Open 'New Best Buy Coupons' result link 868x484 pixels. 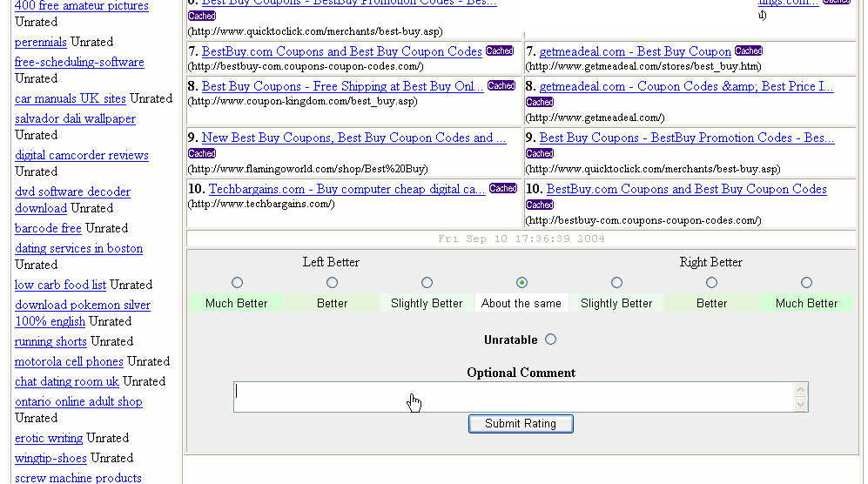pos(353,138)
